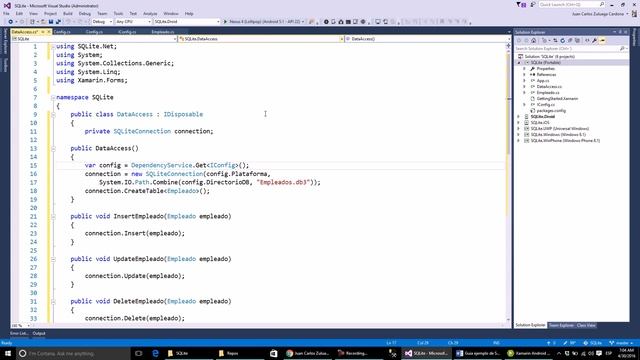Select the SQLite.iOS project
This screenshot has height=360, width=640.
(x=540, y=122)
